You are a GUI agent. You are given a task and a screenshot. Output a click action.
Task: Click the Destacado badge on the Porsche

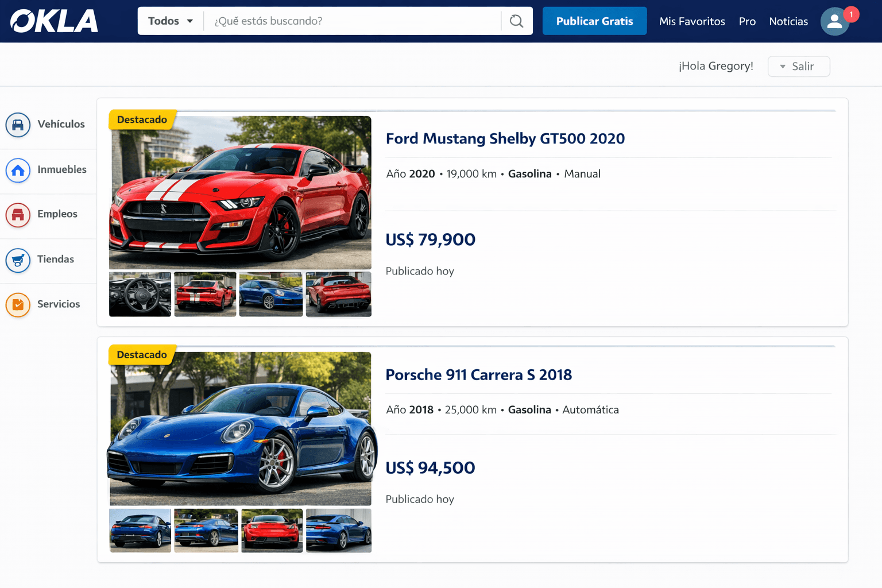pos(142,355)
